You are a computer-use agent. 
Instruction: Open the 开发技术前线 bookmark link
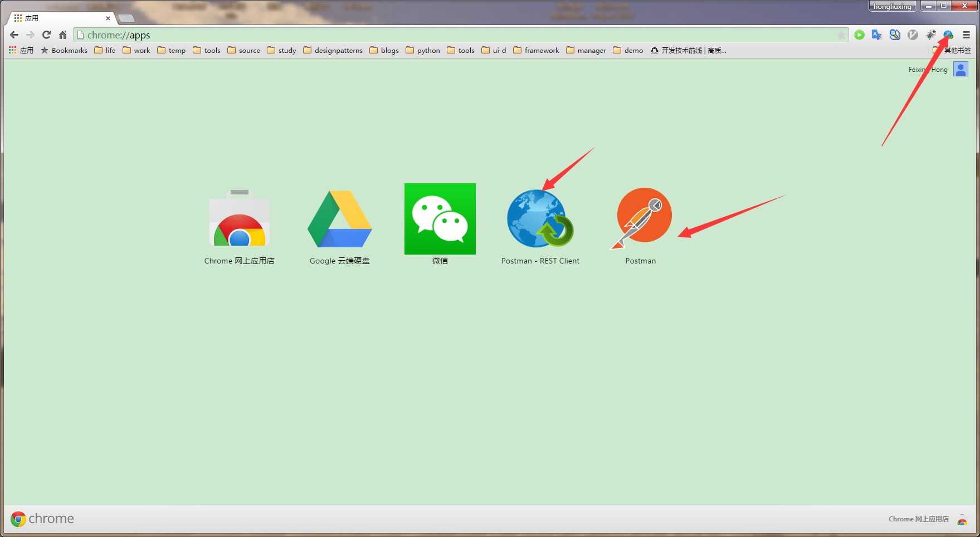689,50
